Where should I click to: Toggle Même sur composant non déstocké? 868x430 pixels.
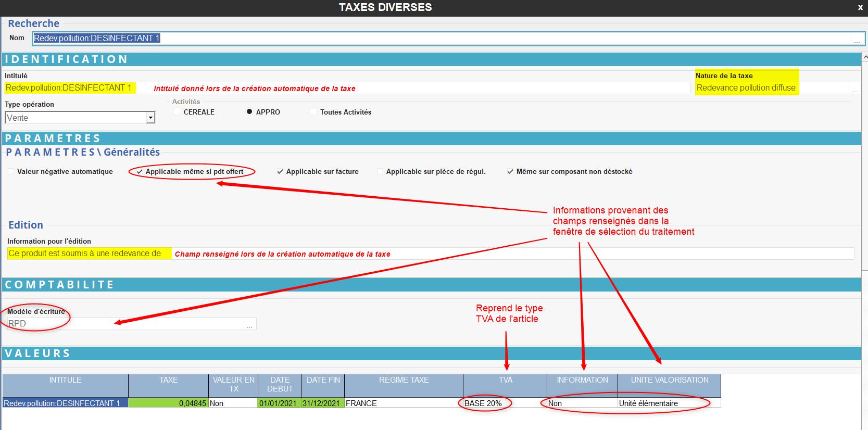510,171
